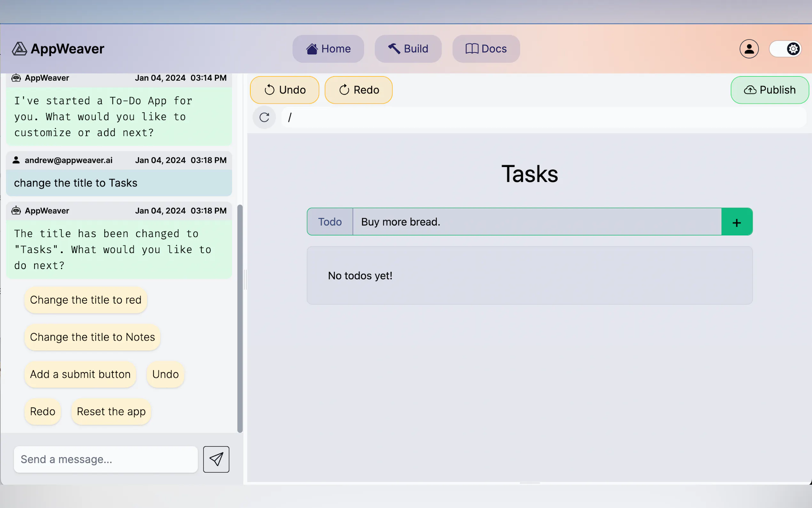Image resolution: width=812 pixels, height=508 pixels.
Task: Click the 'Reset the app' suggestion chip
Action: coord(111,412)
